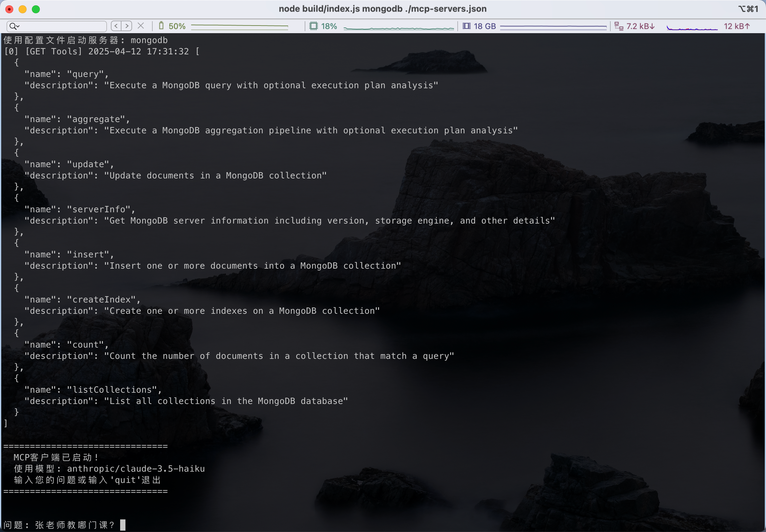Click the network traffic sparkline graph
The width and height of the screenshot is (766, 532).
coord(692,28)
